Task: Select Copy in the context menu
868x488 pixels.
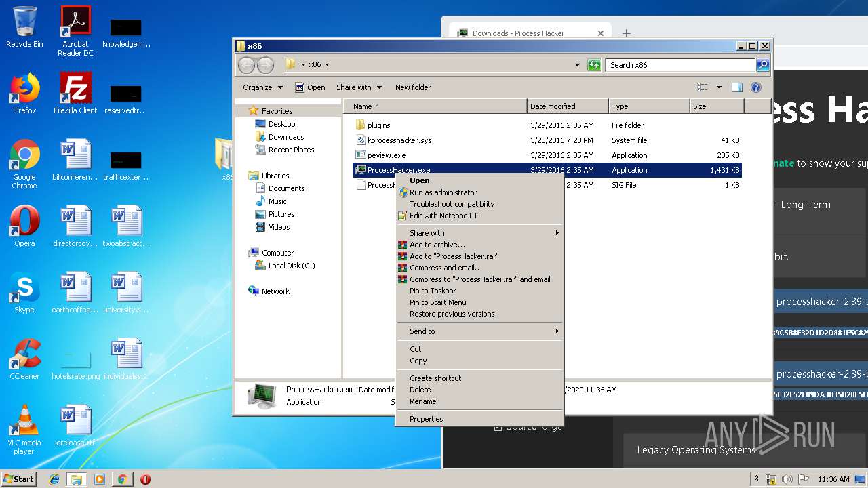Action: (479, 361)
